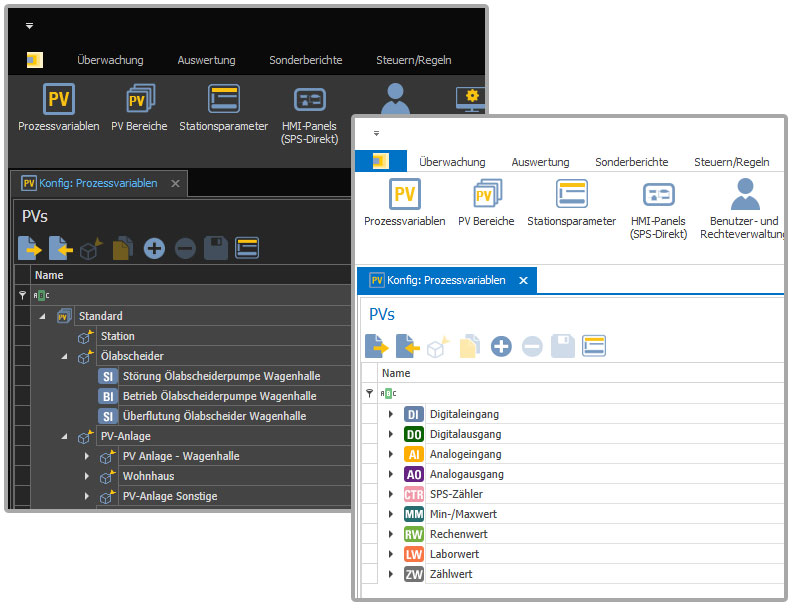The image size is (800, 608).
Task: Click the remove minus icon in the light PVs toolbar
Action: click(x=532, y=347)
